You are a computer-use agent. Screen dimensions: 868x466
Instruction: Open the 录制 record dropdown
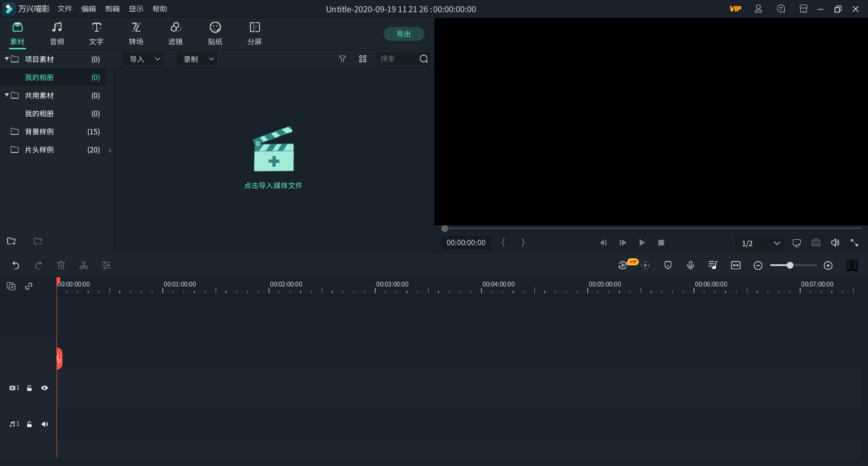click(197, 59)
